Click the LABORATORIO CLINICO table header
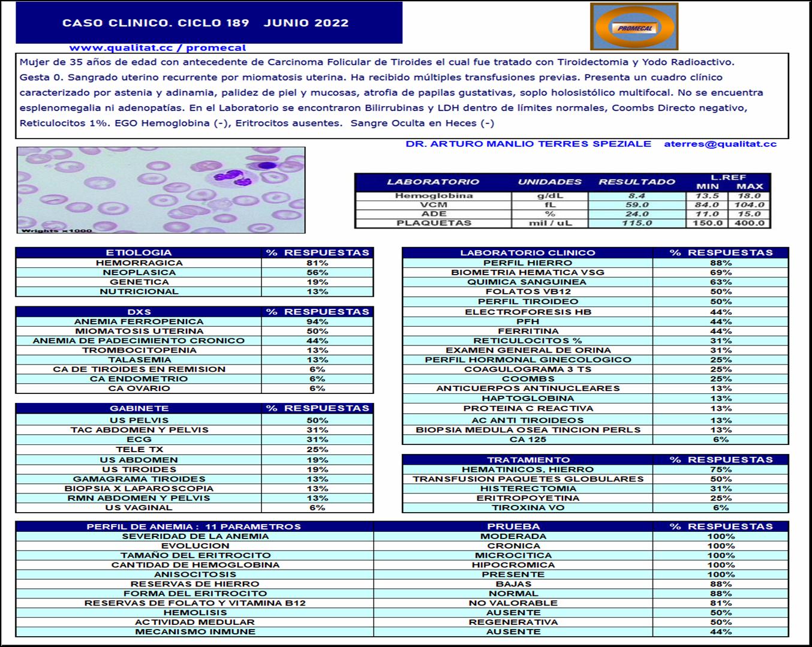 [x=528, y=252]
